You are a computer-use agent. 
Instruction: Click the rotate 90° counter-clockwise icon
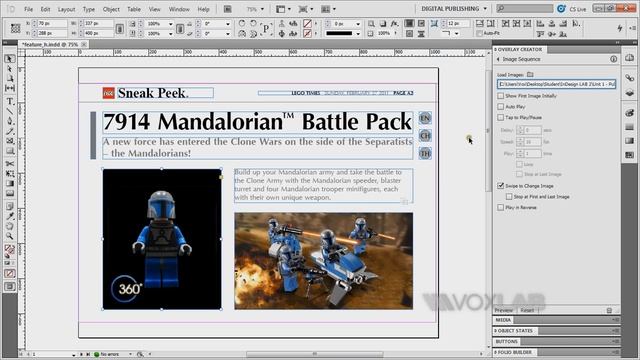(x=253, y=23)
